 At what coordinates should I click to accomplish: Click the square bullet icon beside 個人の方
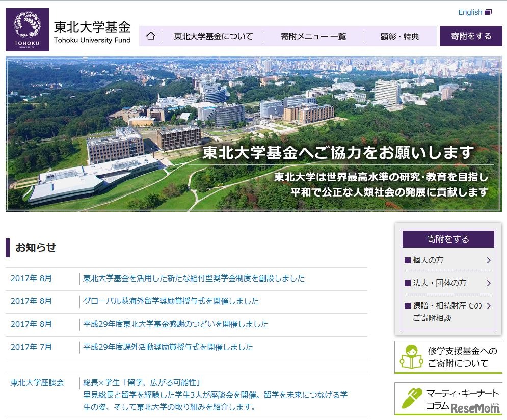[x=408, y=260]
